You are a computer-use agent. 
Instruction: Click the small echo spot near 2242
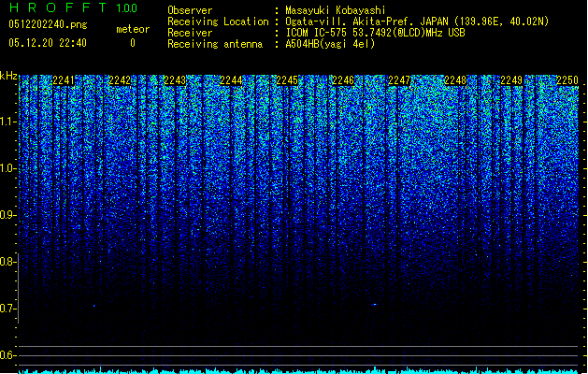click(94, 306)
